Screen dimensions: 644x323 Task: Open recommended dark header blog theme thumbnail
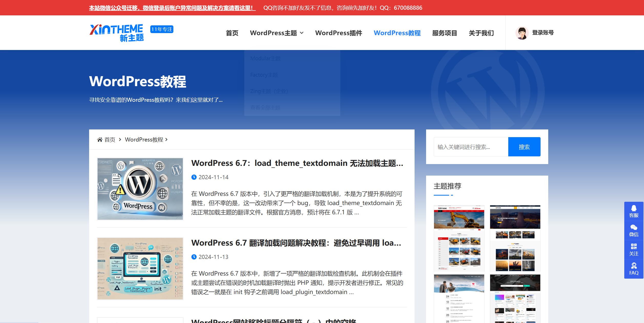point(515,299)
